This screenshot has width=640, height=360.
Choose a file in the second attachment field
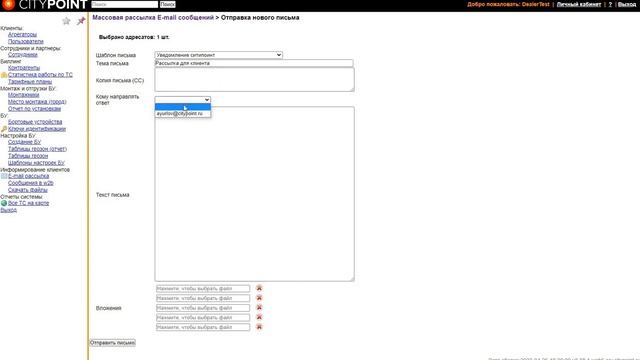202,298
